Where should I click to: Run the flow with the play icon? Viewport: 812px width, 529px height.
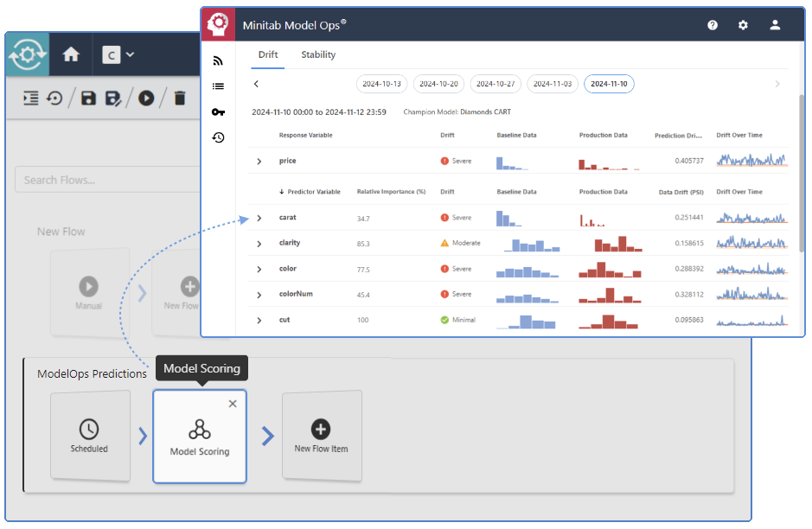pyautogui.click(x=146, y=98)
